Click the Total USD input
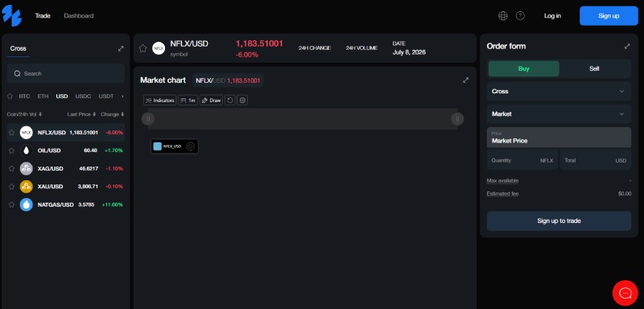The height and width of the screenshot is (309, 644). pyautogui.click(x=595, y=160)
